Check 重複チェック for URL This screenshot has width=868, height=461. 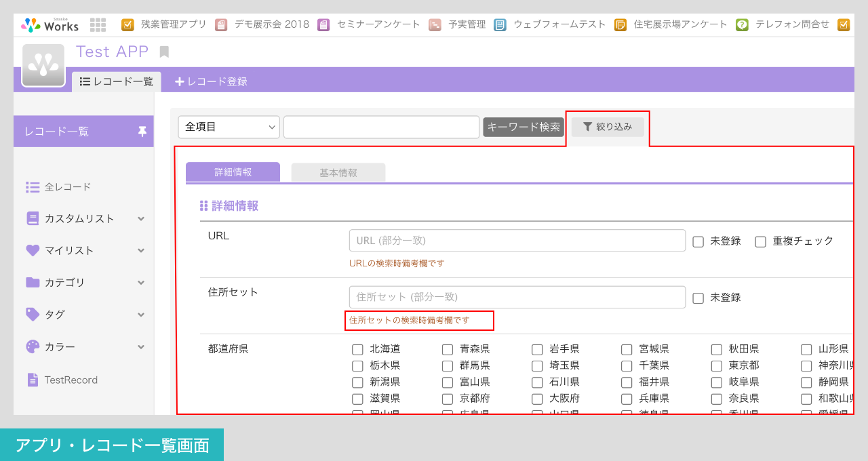[760, 241]
